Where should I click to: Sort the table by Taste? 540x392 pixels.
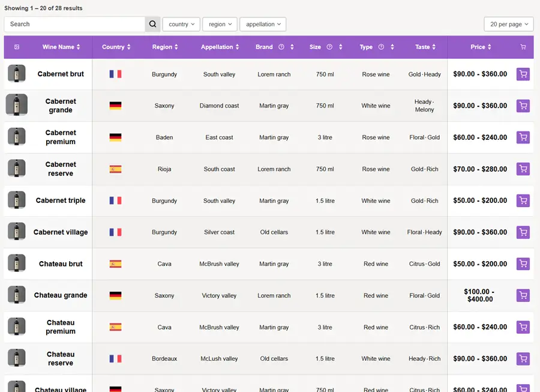click(425, 47)
